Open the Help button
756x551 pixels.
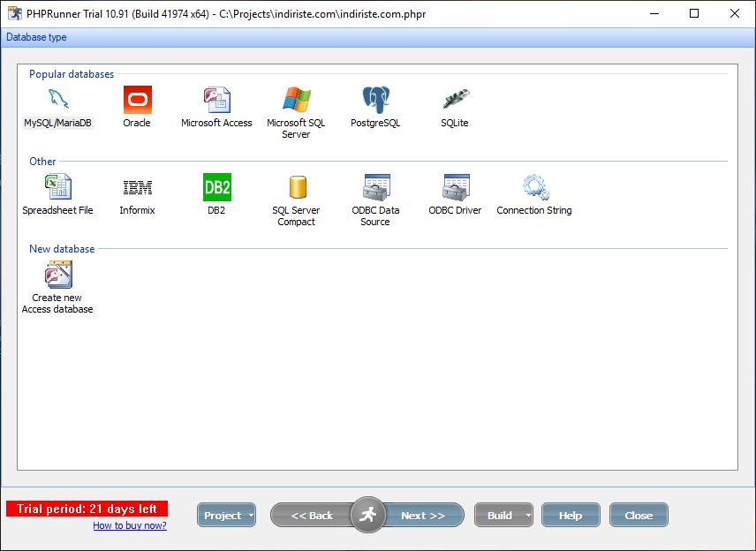[571, 516]
